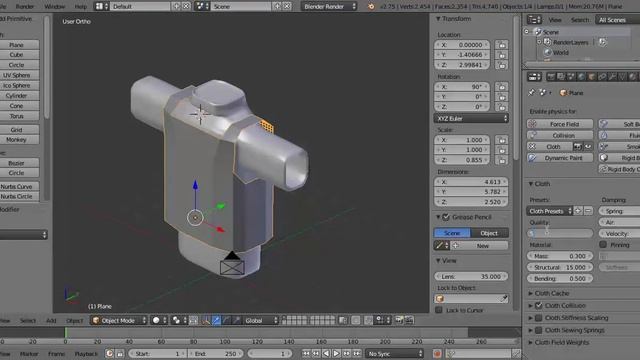Jump to the last frame

click(x=357, y=353)
